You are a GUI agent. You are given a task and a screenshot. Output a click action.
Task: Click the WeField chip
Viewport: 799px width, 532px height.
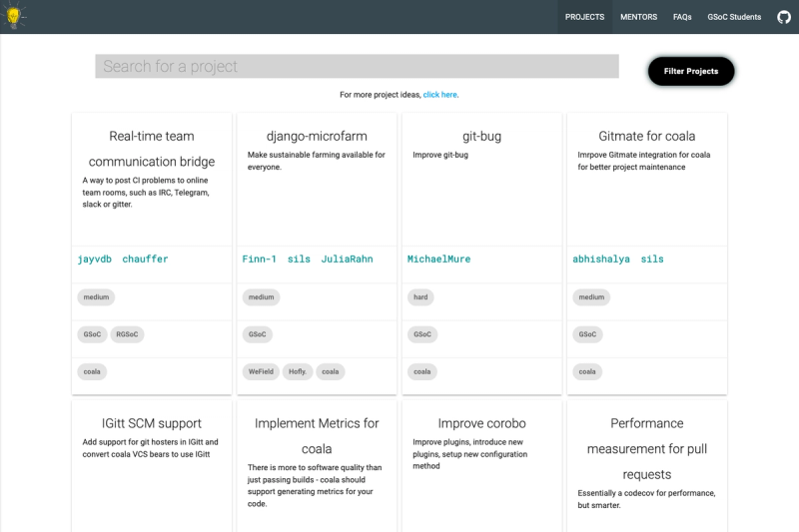pyautogui.click(x=261, y=371)
